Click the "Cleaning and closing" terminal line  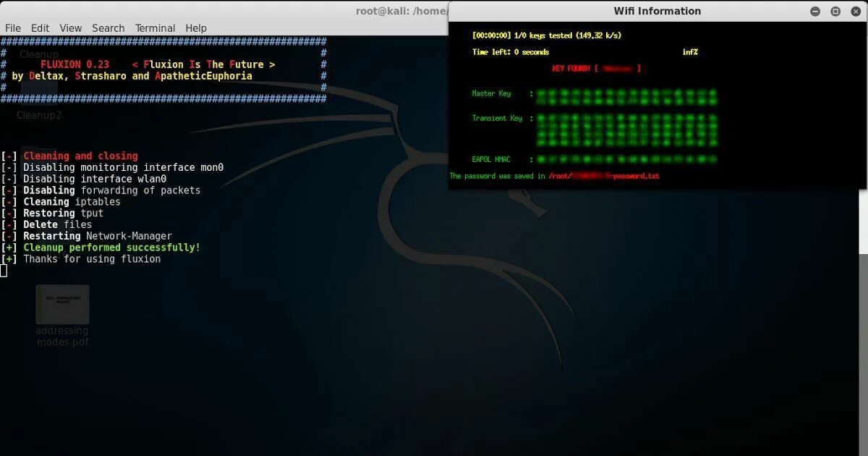(69, 156)
